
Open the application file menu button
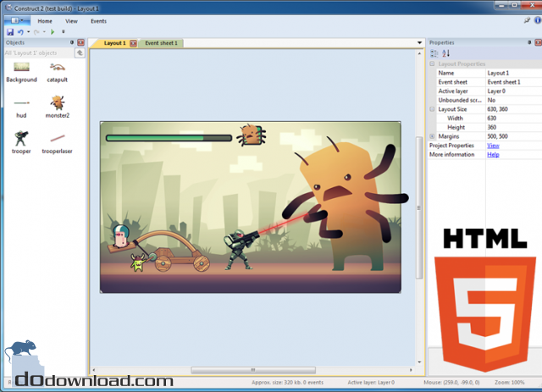pos(17,20)
